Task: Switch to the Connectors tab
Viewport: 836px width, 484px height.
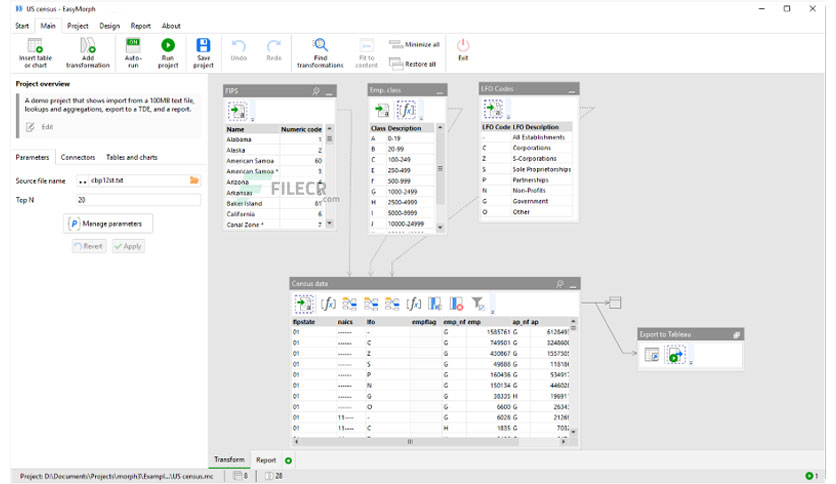Action: (x=78, y=157)
